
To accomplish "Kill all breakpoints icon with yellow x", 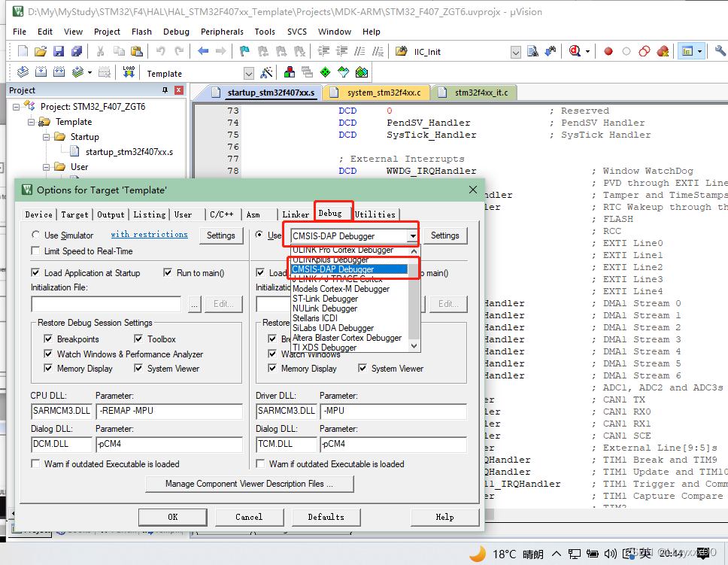I will [663, 51].
